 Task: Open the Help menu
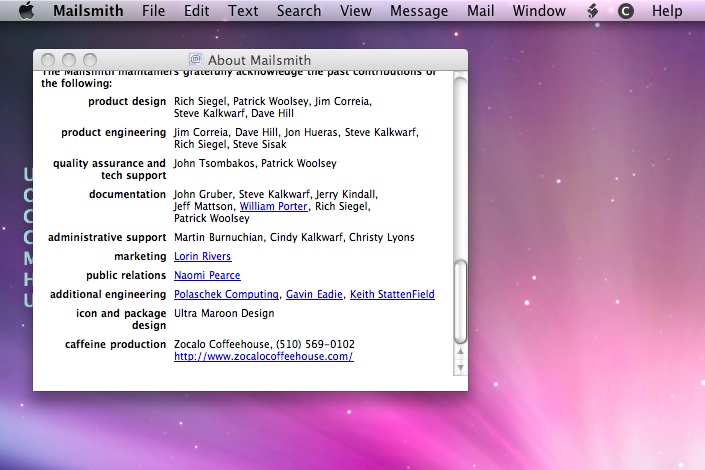pos(667,11)
